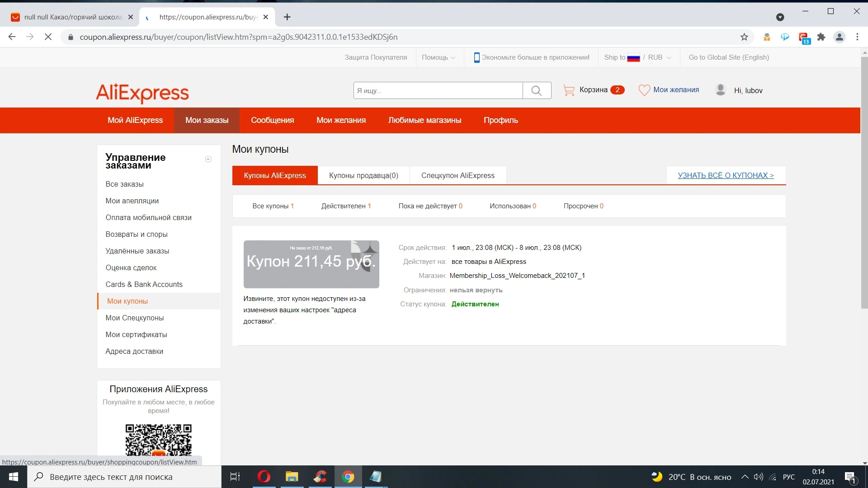
Task: Select the Купоны AliExpress tab
Action: tap(275, 175)
